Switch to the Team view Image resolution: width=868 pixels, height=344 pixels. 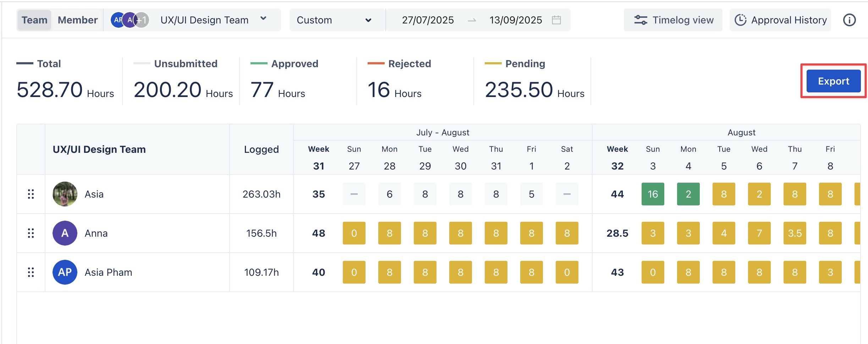point(34,20)
